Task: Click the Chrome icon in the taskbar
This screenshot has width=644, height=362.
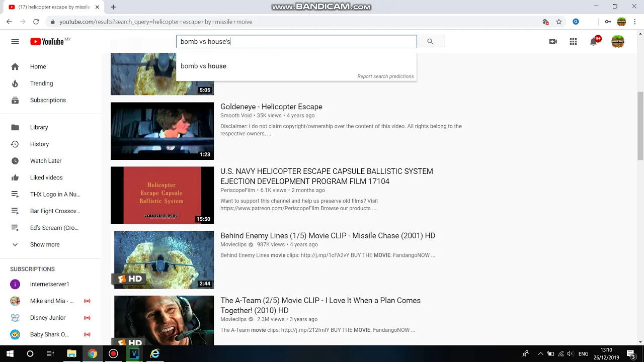Action: (x=92, y=354)
